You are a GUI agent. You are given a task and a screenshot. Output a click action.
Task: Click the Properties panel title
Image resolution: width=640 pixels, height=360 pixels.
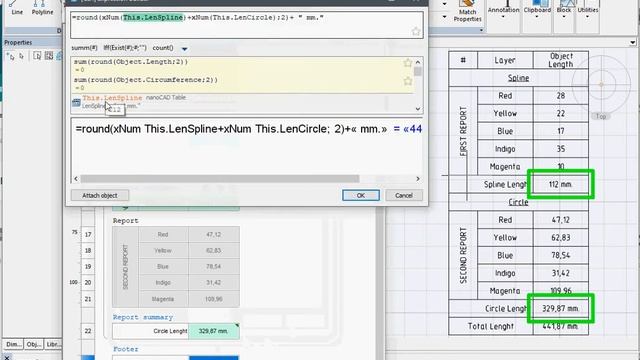point(18,42)
